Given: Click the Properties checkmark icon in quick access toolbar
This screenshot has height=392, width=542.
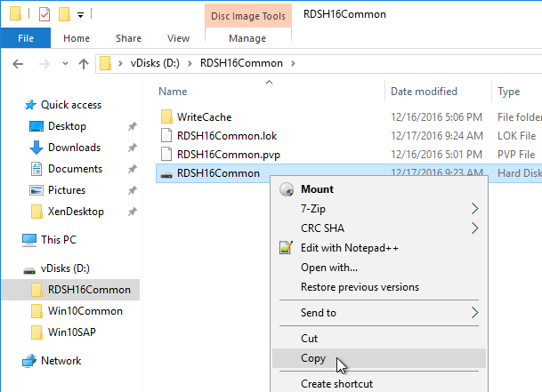Looking at the screenshot, I should click(x=44, y=14).
